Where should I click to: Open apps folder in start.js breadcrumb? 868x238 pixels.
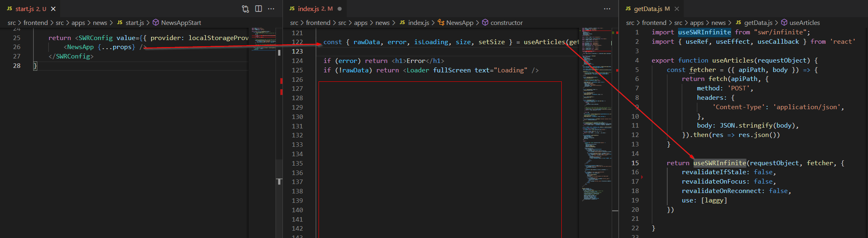[78, 22]
